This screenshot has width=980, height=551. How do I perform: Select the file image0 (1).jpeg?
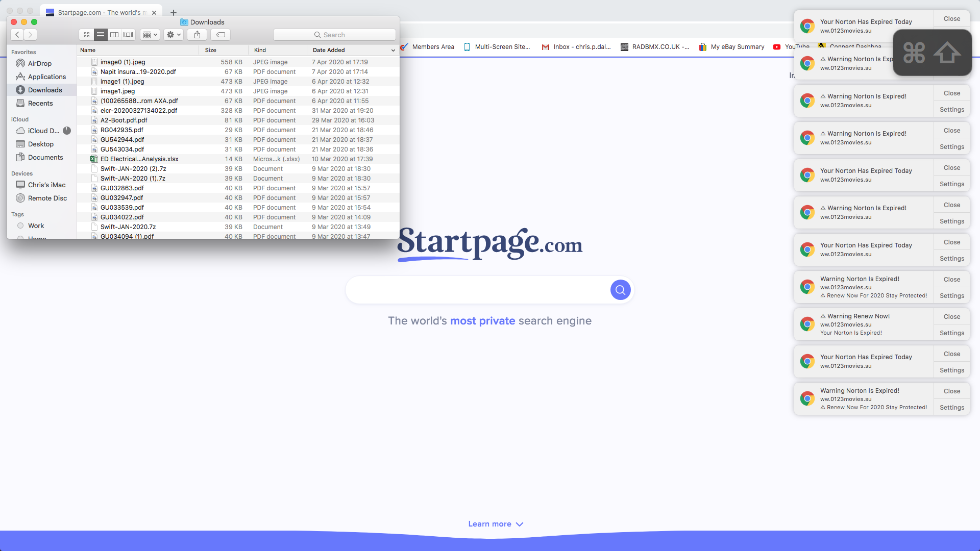coord(238,62)
